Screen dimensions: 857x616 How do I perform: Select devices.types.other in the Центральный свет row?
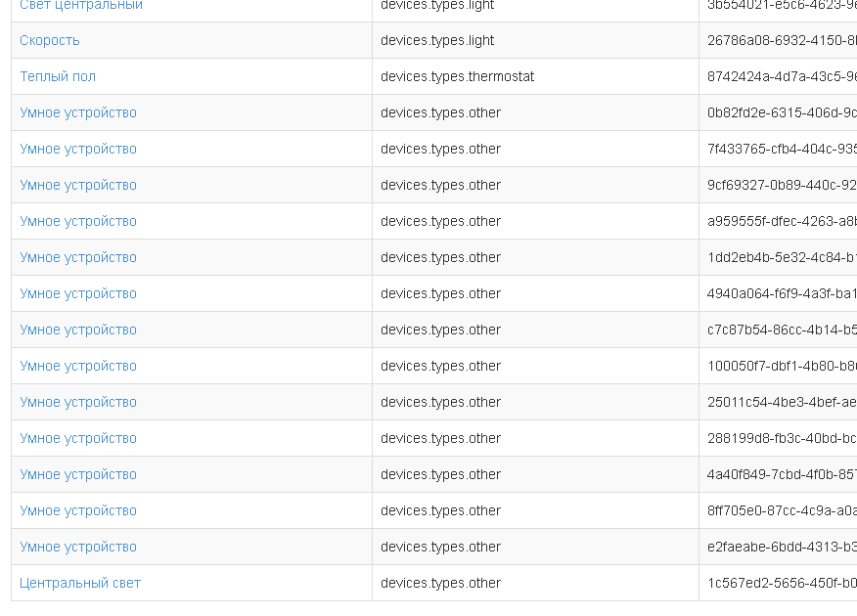click(x=440, y=583)
